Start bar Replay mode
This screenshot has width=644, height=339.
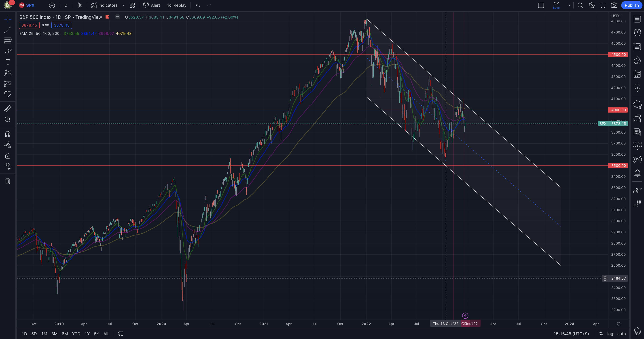[x=176, y=5]
